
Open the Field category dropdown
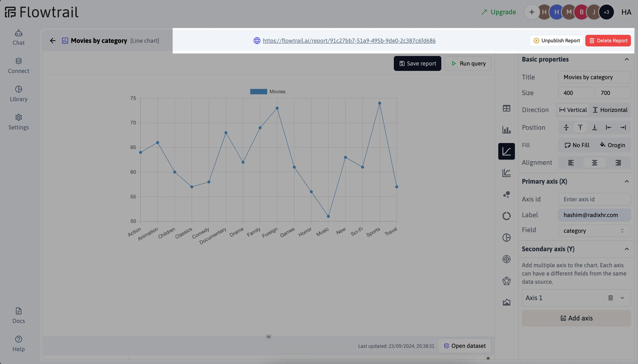pyautogui.click(x=594, y=231)
